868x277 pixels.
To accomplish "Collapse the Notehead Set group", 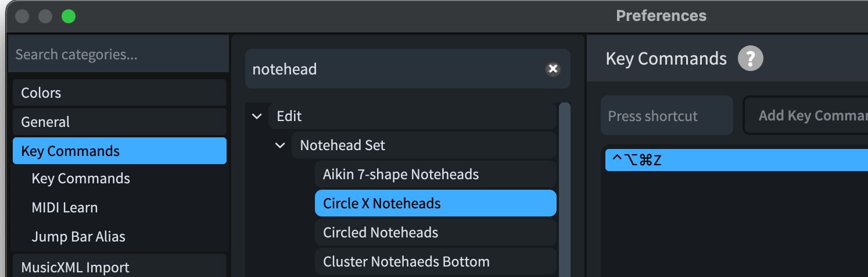I will [280, 145].
